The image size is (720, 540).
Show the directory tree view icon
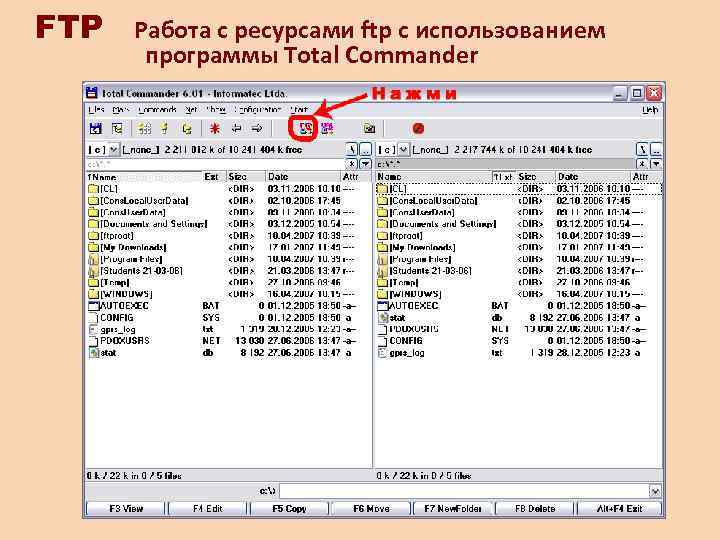coord(187,129)
